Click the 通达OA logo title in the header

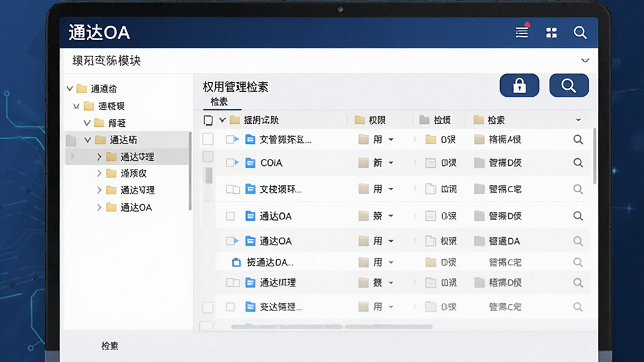tap(99, 33)
